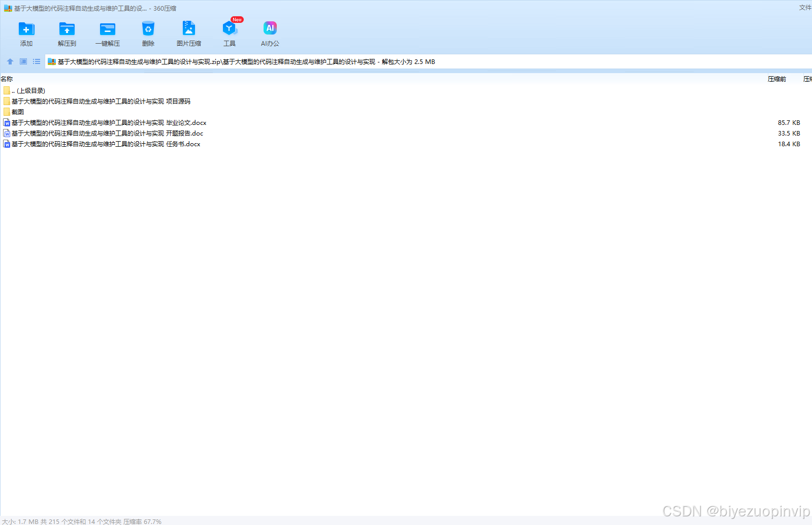
Task: Switch to list view mode
Action: (37, 61)
